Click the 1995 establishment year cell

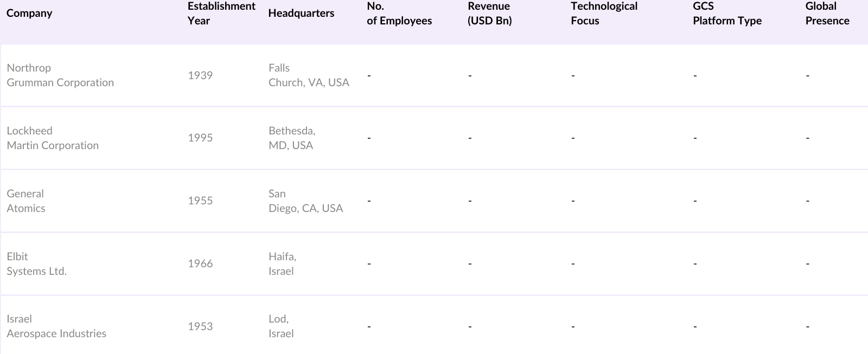200,138
